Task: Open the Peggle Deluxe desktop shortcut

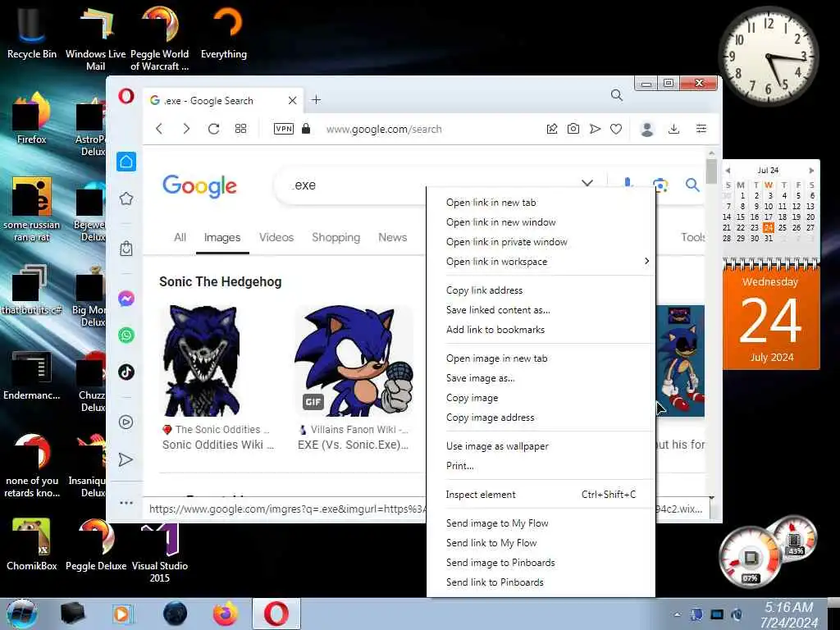Action: [x=96, y=545]
